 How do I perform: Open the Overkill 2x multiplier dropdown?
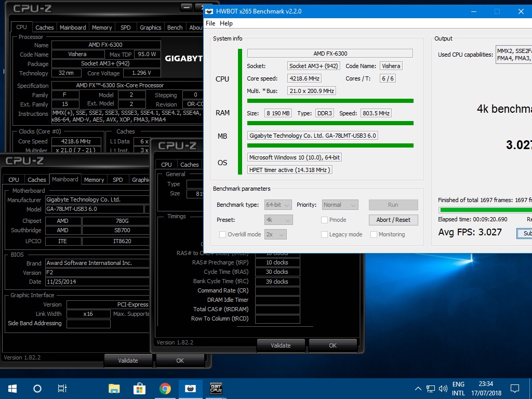pyautogui.click(x=275, y=234)
